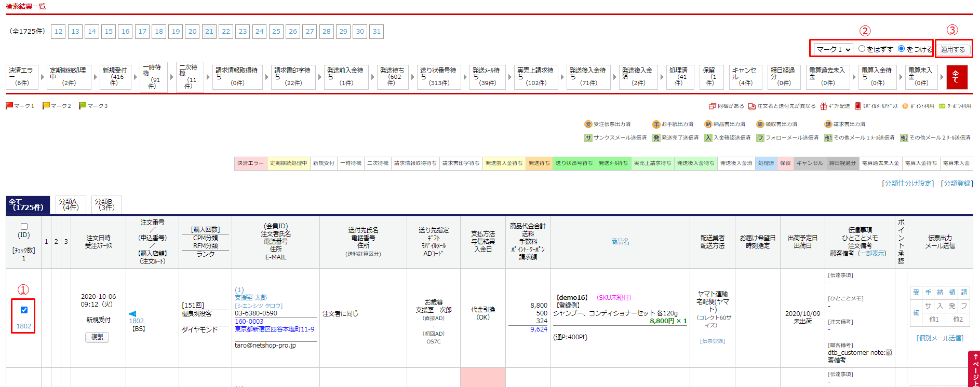Click the email taro@netshop-pro.jp text
980x387 pixels.
(265, 345)
